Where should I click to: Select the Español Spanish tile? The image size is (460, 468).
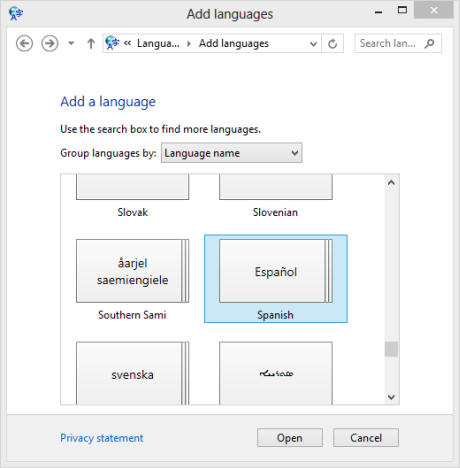coord(276,279)
